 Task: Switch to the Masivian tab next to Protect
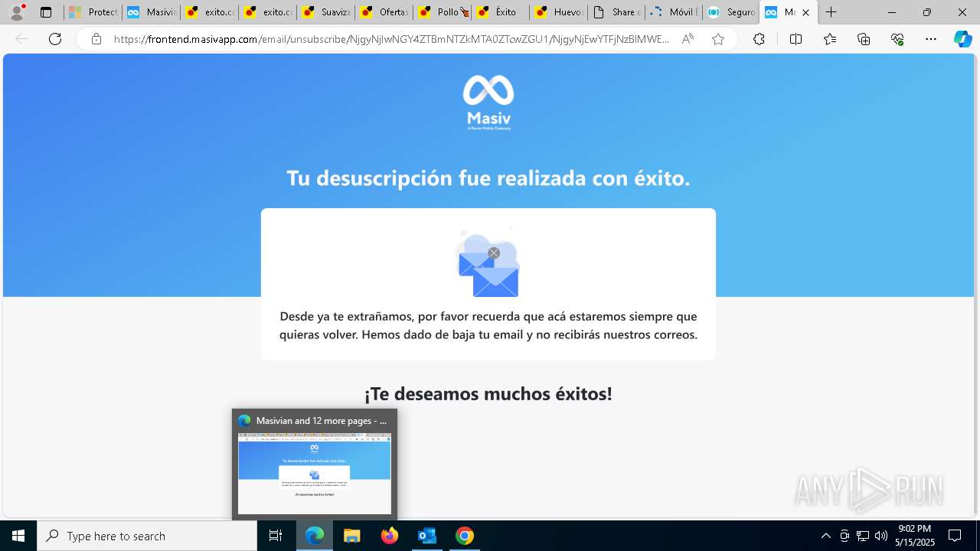point(151,12)
